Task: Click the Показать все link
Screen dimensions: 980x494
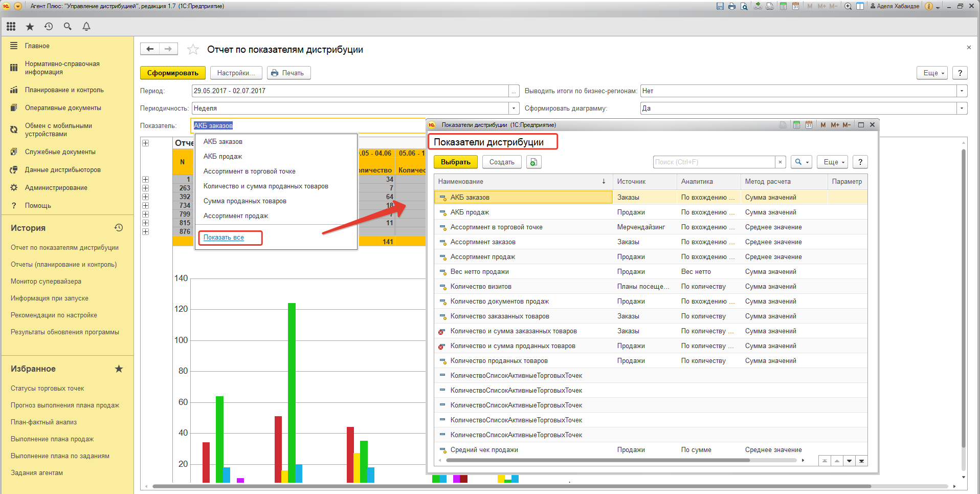Action: click(x=224, y=237)
